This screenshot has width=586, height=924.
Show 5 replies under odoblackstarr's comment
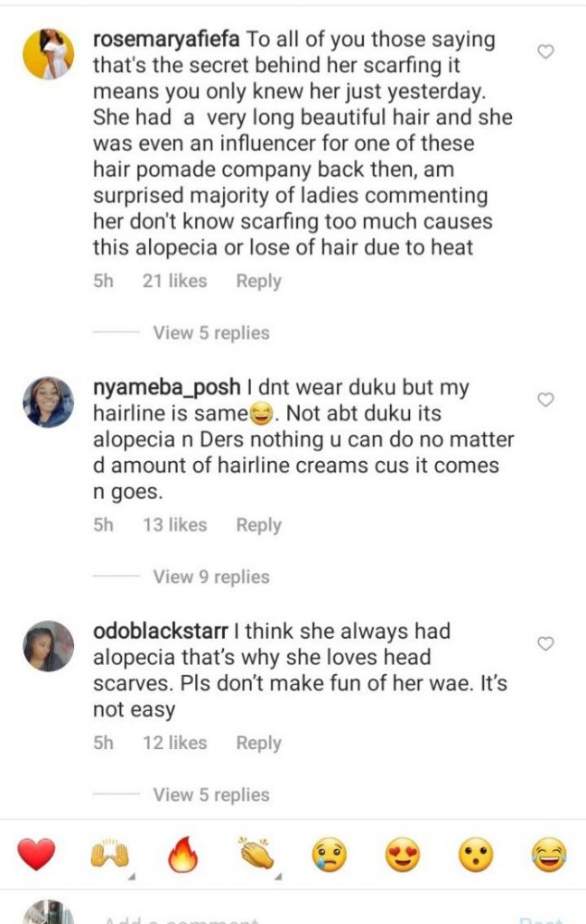210,795
